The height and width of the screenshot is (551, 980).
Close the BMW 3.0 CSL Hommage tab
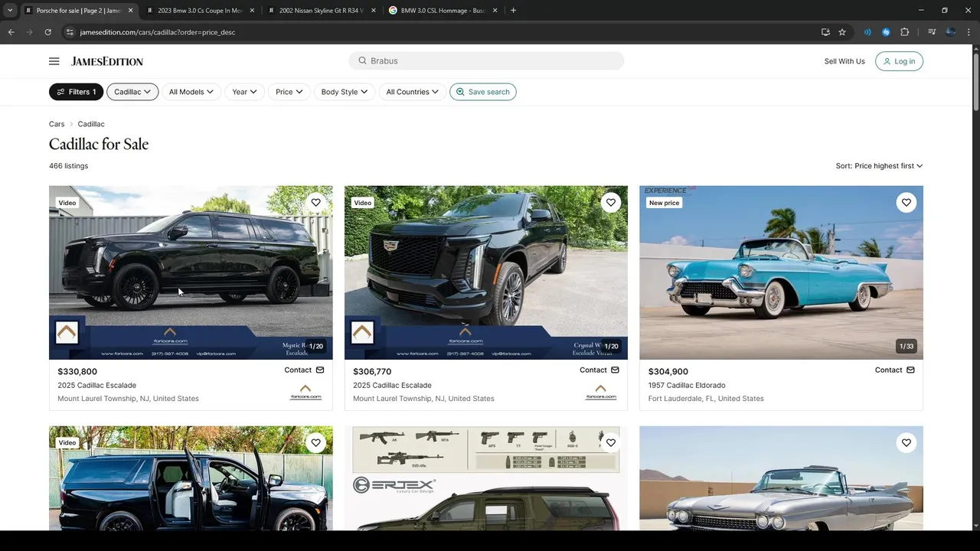click(495, 11)
